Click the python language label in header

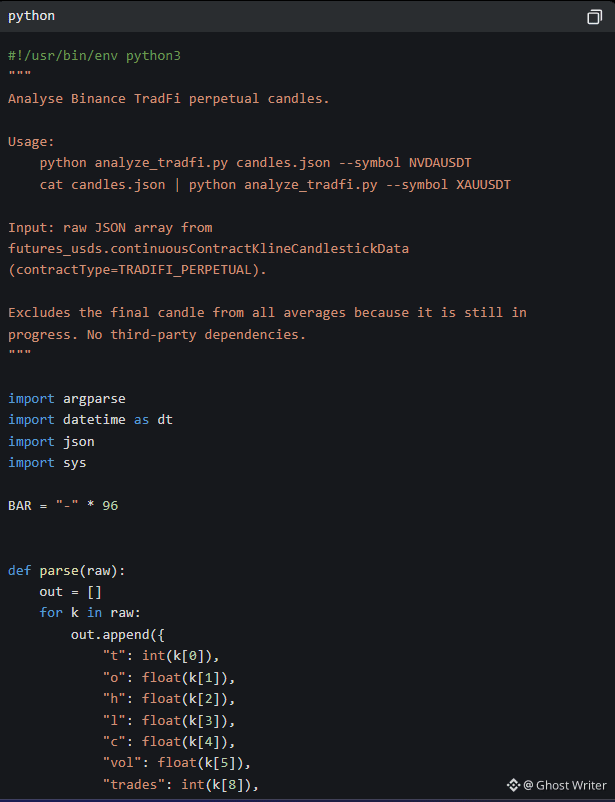click(x=31, y=16)
